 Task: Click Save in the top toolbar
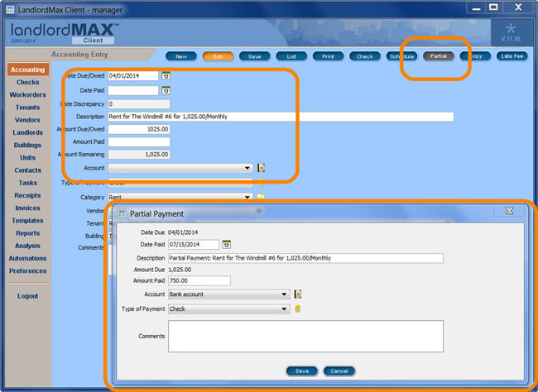coord(255,56)
